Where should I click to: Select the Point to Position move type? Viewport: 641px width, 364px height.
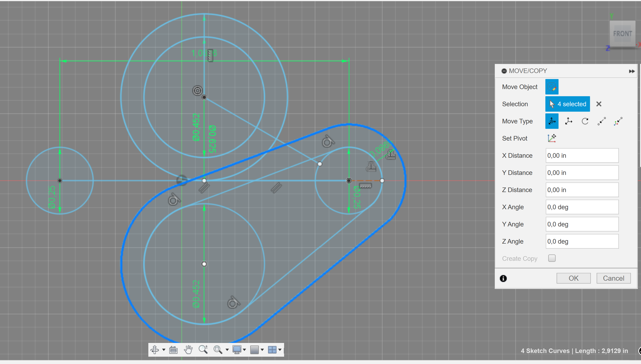tap(618, 121)
